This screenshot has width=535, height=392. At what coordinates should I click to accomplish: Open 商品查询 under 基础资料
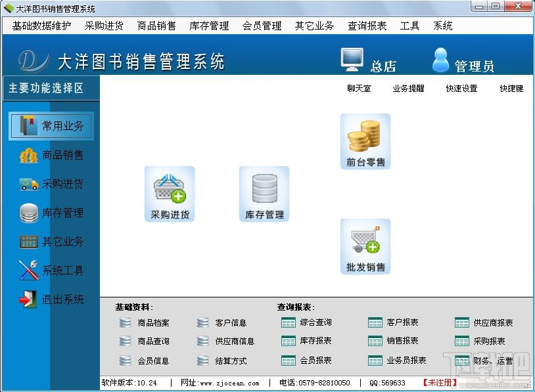coord(145,341)
